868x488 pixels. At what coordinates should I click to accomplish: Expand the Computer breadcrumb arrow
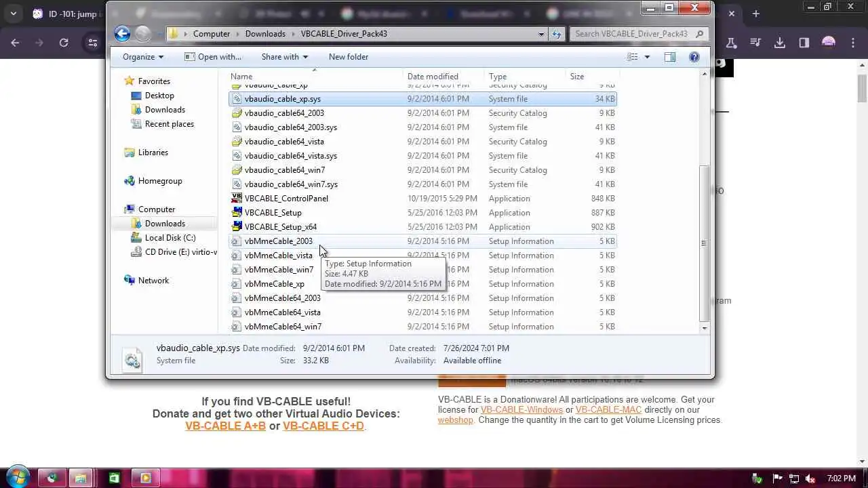pos(237,34)
